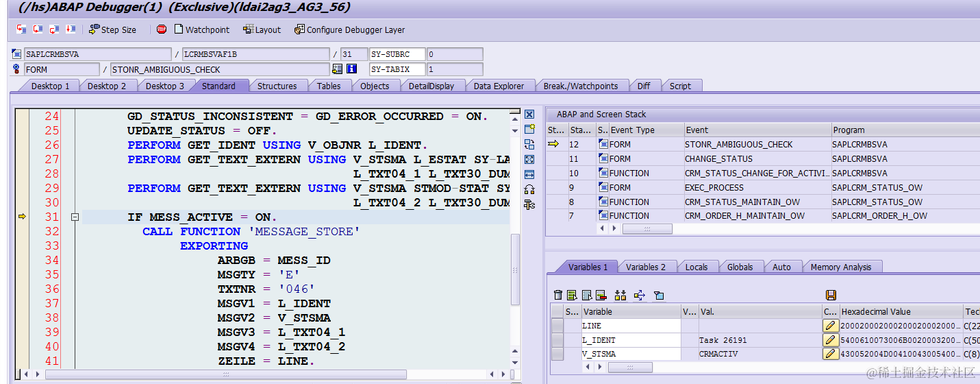Screen dimensions: 980x384
Task: Click the LCRMBSVAF1B include field
Action: [x=256, y=54]
